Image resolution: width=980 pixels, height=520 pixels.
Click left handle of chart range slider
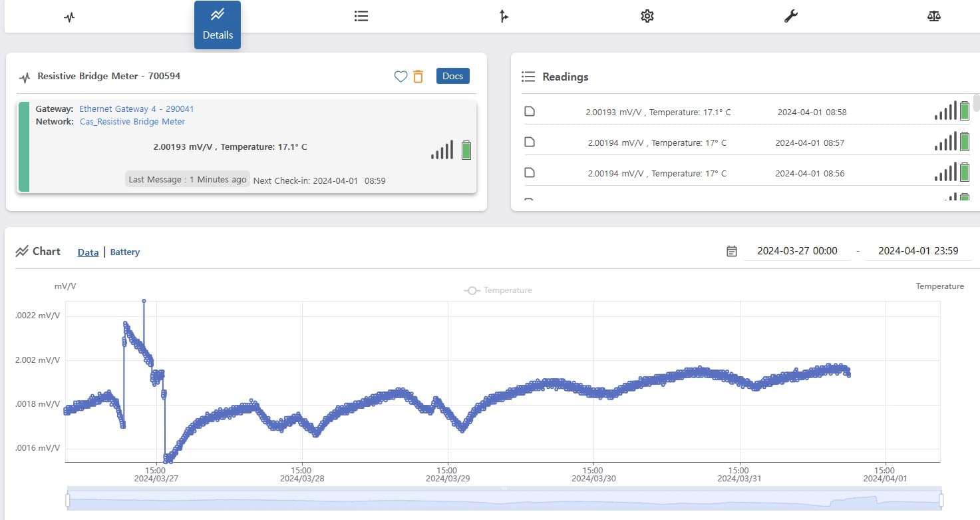pyautogui.click(x=67, y=500)
